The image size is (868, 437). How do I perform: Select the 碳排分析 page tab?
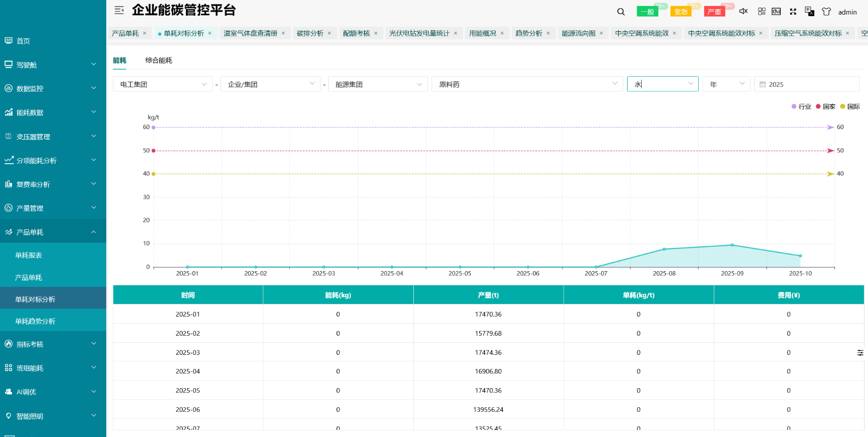click(x=310, y=33)
